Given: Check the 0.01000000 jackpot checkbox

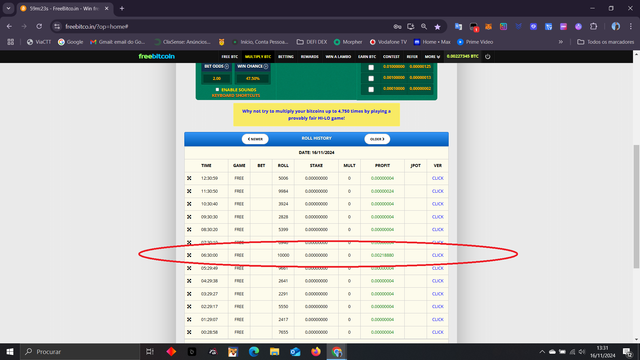Looking at the screenshot, I should tap(371, 67).
